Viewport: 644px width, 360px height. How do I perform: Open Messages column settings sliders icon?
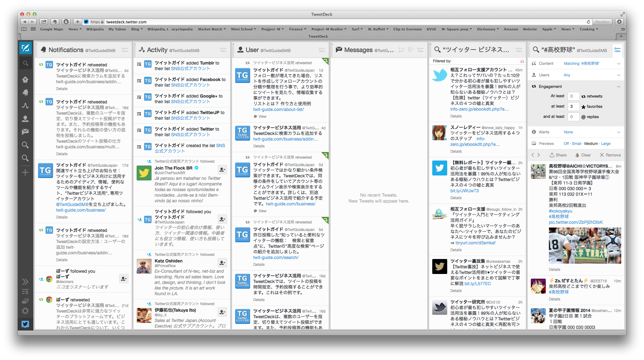(x=420, y=50)
